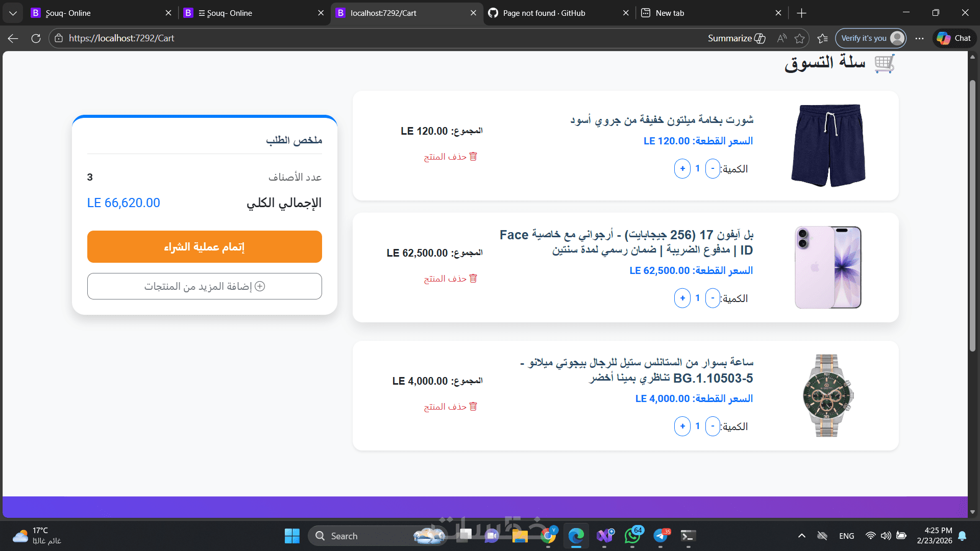Decrease quantity of iPhone 17
Image resolution: width=980 pixels, height=551 pixels.
point(713,298)
